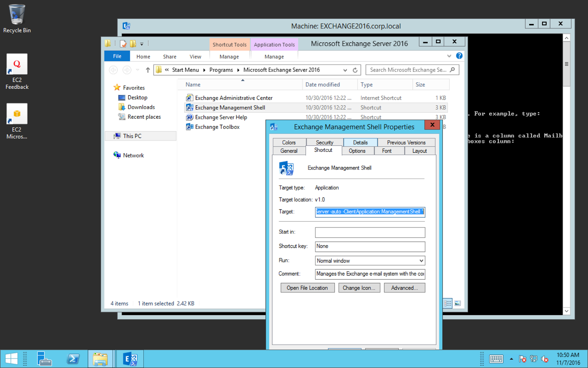Click the New Folder quick access icon
This screenshot has height=368, width=588.
[133, 43]
